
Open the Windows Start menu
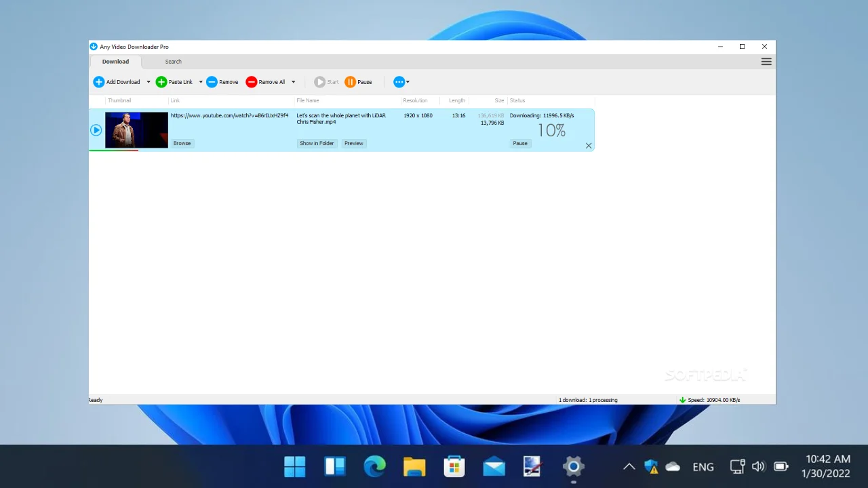tap(295, 466)
